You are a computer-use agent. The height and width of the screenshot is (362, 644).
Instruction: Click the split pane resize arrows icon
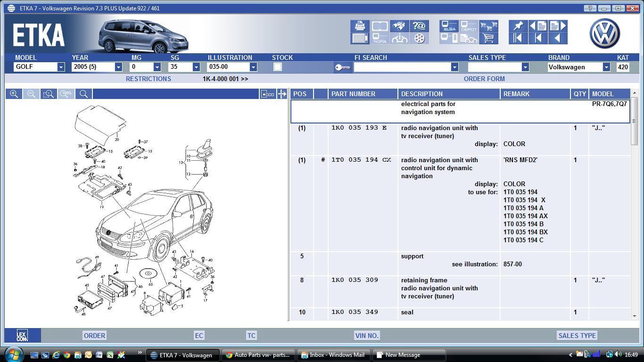click(x=282, y=94)
